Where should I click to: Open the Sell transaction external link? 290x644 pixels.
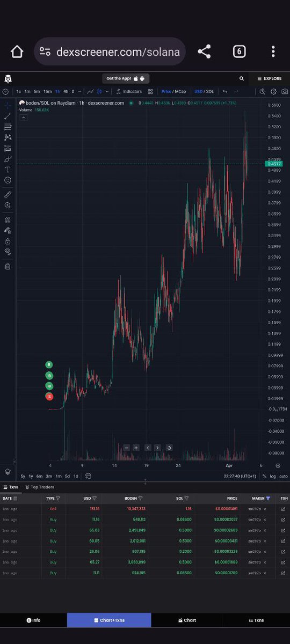[284, 509]
